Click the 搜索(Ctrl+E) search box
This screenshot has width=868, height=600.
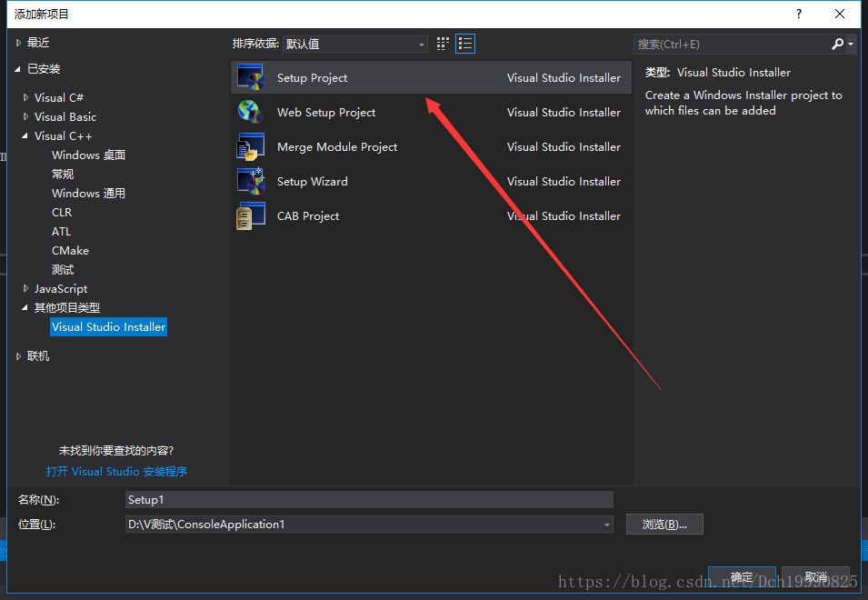tap(732, 45)
